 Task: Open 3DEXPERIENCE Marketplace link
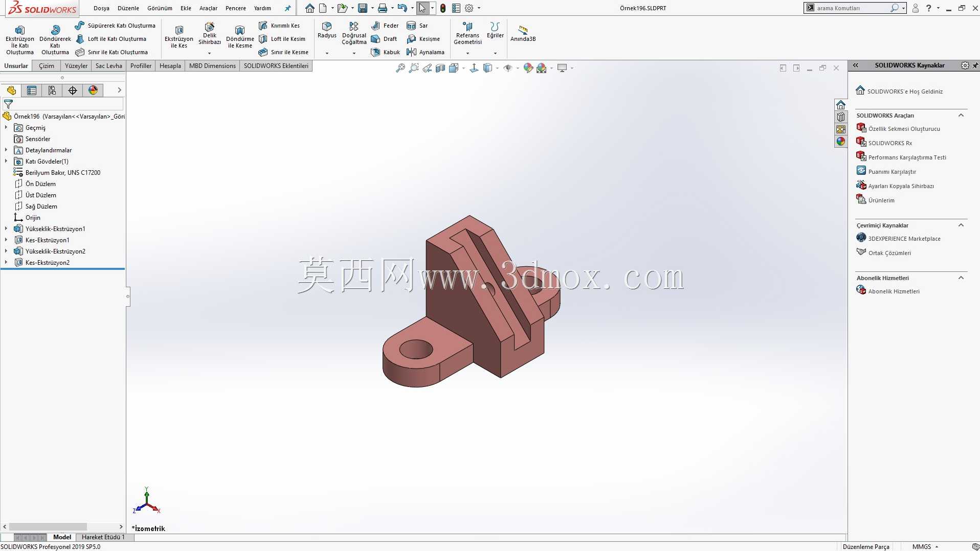tap(904, 239)
